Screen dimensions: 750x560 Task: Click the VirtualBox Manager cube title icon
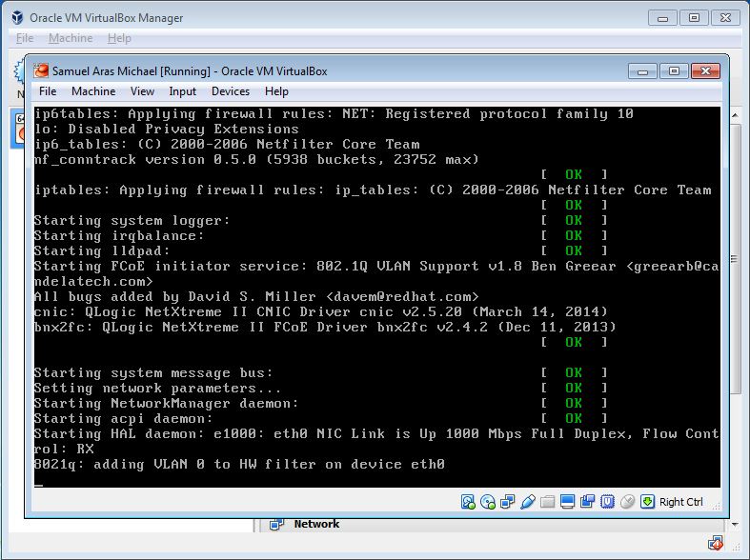(18, 18)
